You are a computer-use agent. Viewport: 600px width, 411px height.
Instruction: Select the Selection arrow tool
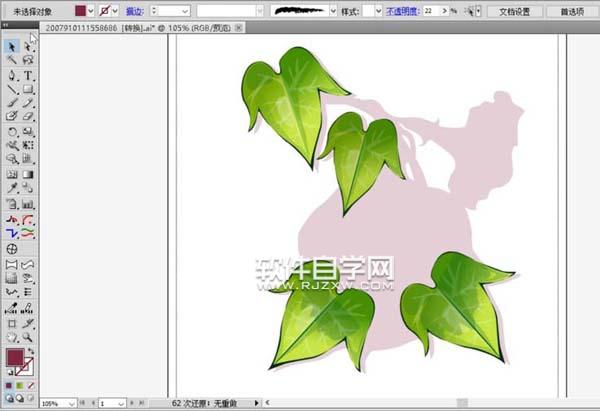click(12, 47)
